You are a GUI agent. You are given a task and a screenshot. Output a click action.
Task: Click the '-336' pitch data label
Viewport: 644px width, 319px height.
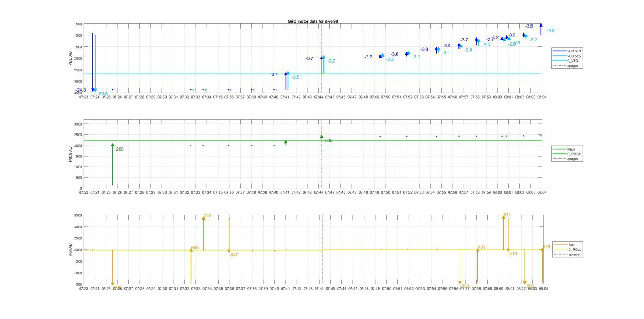coord(328,140)
